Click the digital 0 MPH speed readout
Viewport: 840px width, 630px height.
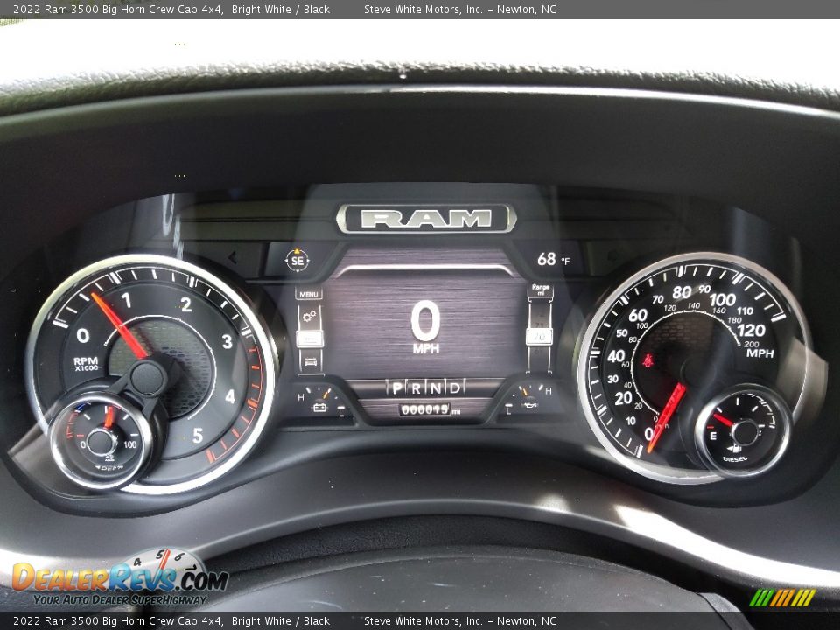[x=426, y=326]
